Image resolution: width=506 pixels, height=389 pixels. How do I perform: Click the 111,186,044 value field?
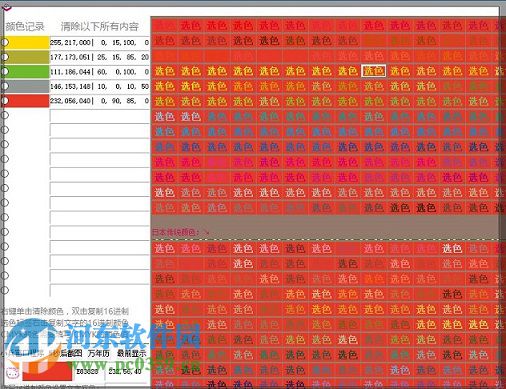click(99, 72)
